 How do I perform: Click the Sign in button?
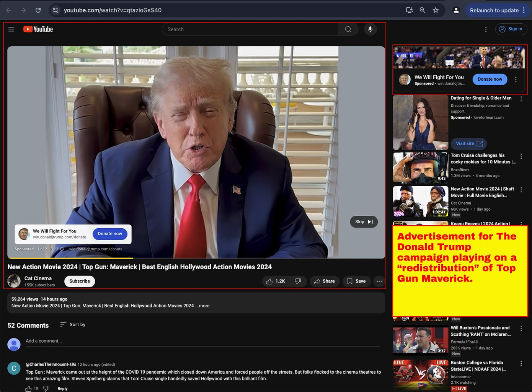(511, 29)
